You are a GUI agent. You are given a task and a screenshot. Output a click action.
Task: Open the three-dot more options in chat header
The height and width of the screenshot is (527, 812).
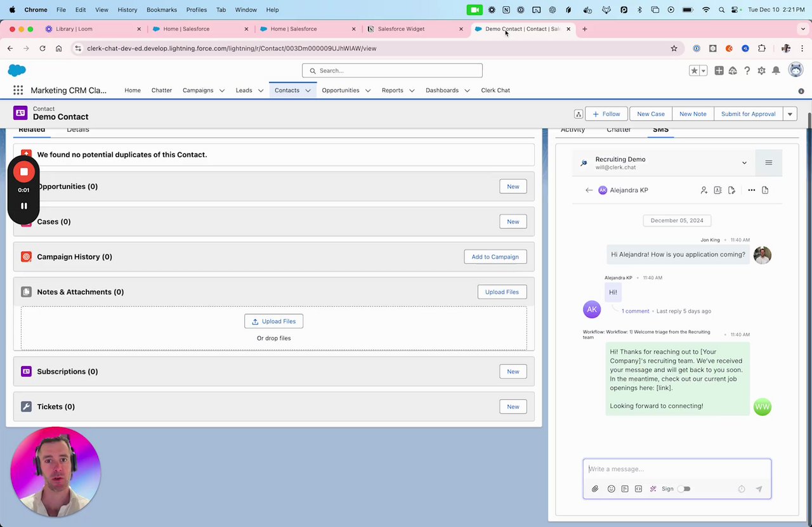click(752, 190)
